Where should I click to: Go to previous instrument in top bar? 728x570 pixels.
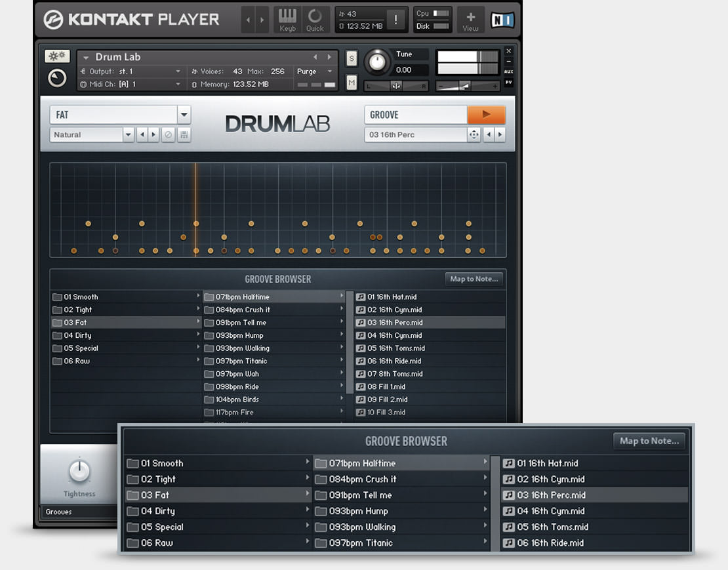(x=249, y=20)
